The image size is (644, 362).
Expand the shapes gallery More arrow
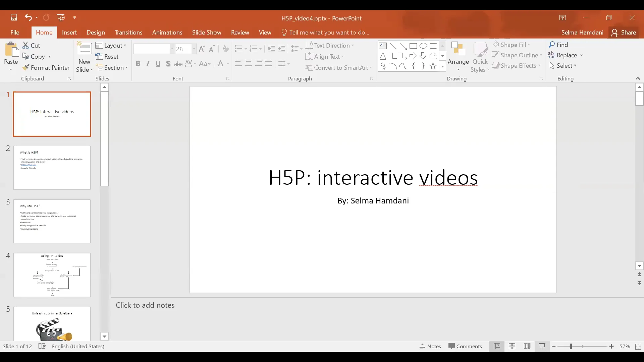(x=442, y=66)
